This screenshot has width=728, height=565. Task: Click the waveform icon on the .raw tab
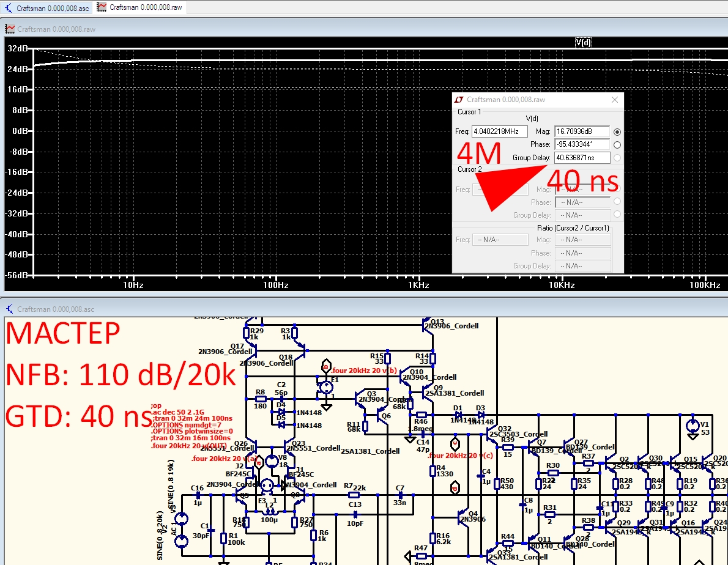pyautogui.click(x=102, y=7)
